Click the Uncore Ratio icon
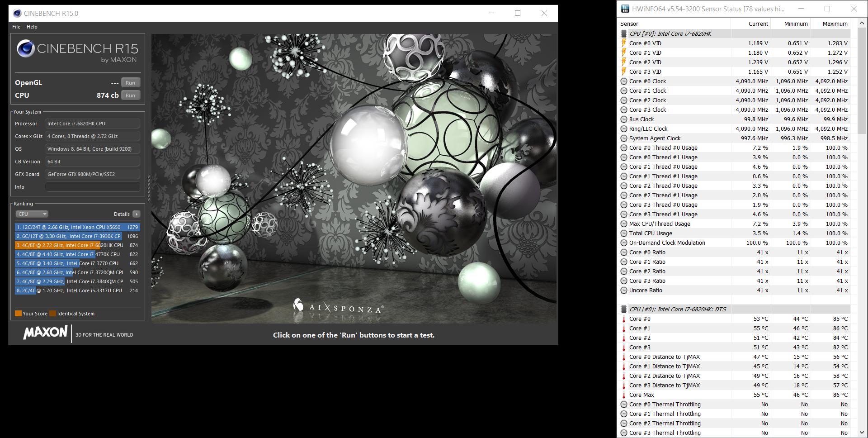Screen dimensions: 868x438 point(624,290)
